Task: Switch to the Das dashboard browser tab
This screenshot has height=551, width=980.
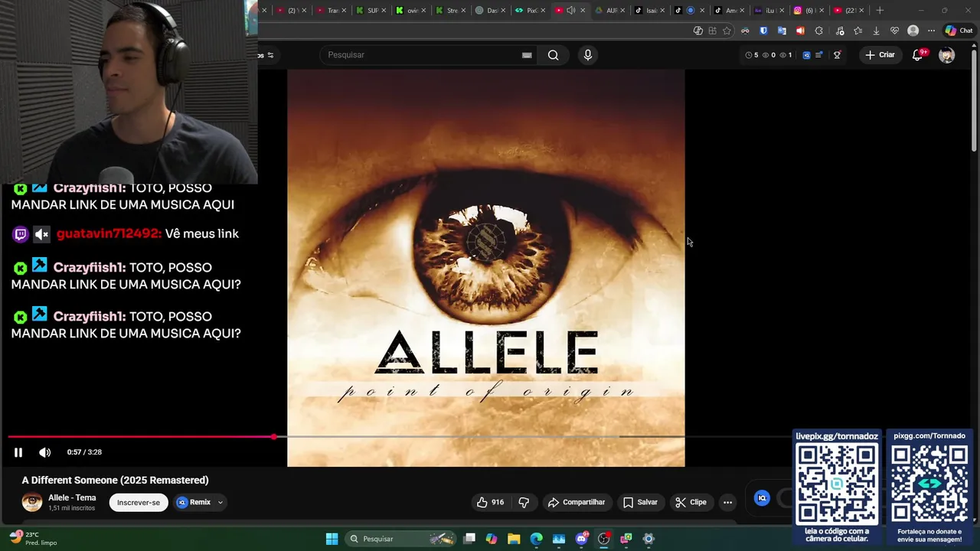Action: tap(490, 10)
